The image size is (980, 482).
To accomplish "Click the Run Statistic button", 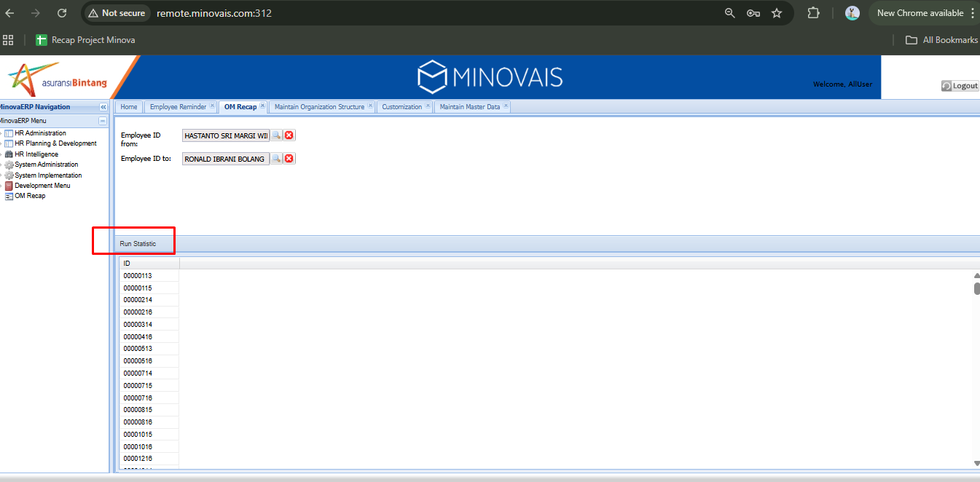I will click(138, 244).
